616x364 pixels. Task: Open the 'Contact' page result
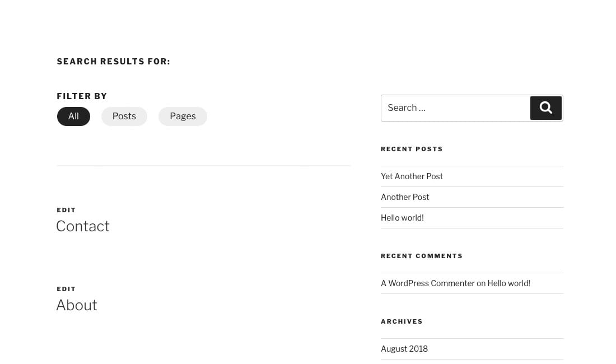click(x=82, y=226)
